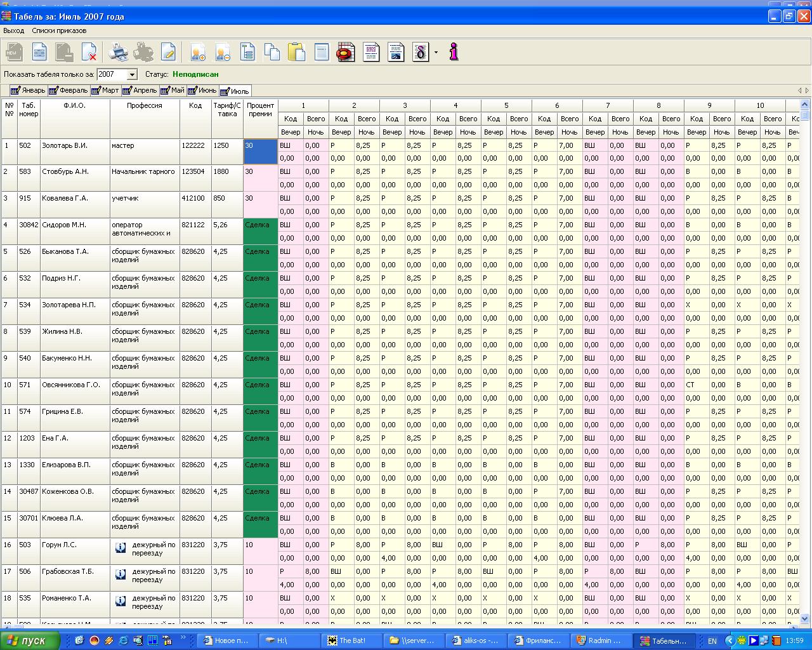The height and width of the screenshot is (650, 812).
Task: Switch to the Январь tab
Action: tap(28, 91)
